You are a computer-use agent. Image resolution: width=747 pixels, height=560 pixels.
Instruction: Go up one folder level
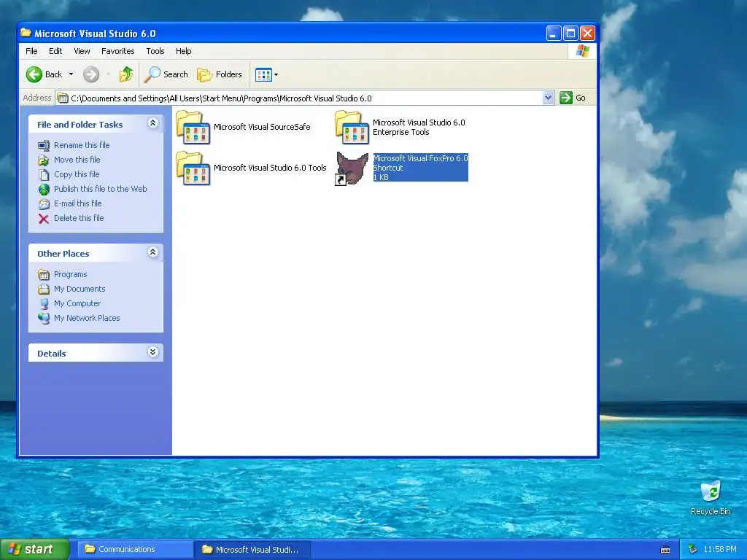tap(125, 74)
